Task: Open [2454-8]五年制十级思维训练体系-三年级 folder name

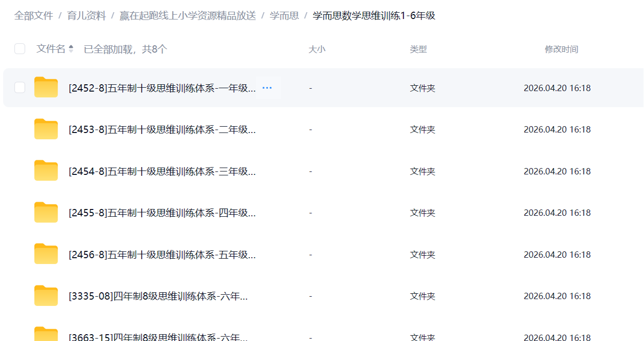Action: (x=162, y=171)
